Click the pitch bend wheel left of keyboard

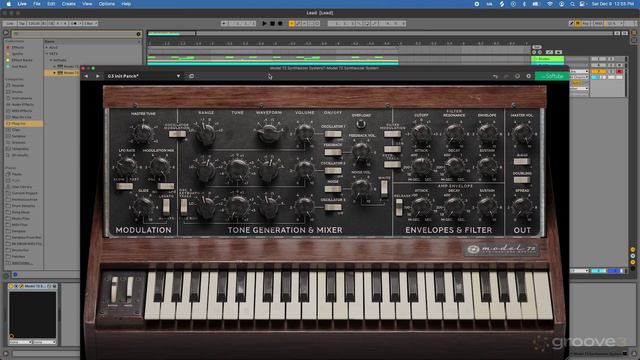point(115,290)
